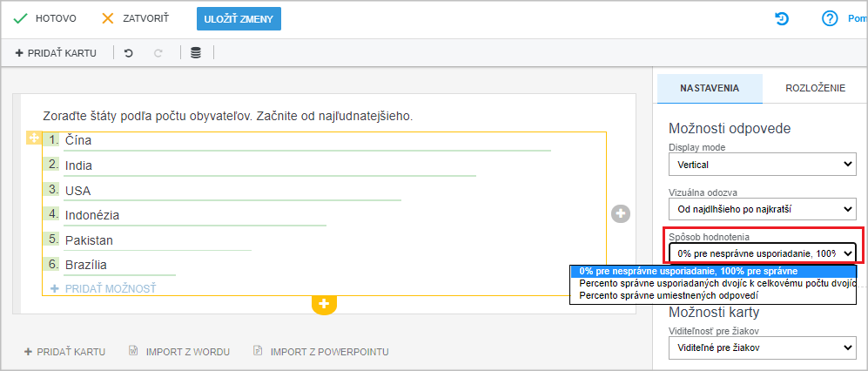Click the Indonézia answer text field
This screenshot has width=868, height=371.
pyautogui.click(x=194, y=215)
